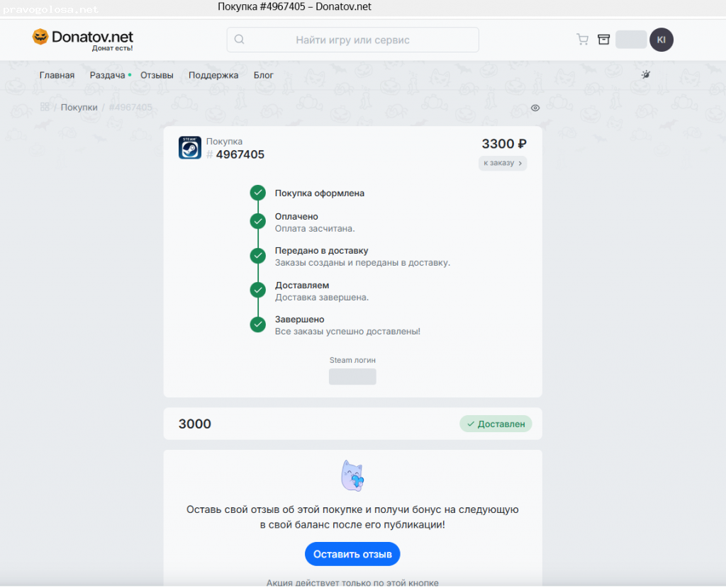
Task: Toggle the eye visibility icon
Action: click(535, 108)
